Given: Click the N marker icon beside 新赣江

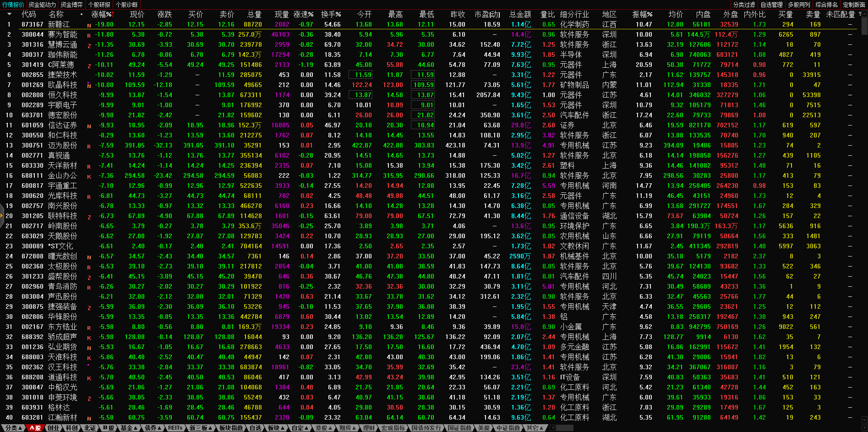Looking at the screenshot, I should pos(89,25).
